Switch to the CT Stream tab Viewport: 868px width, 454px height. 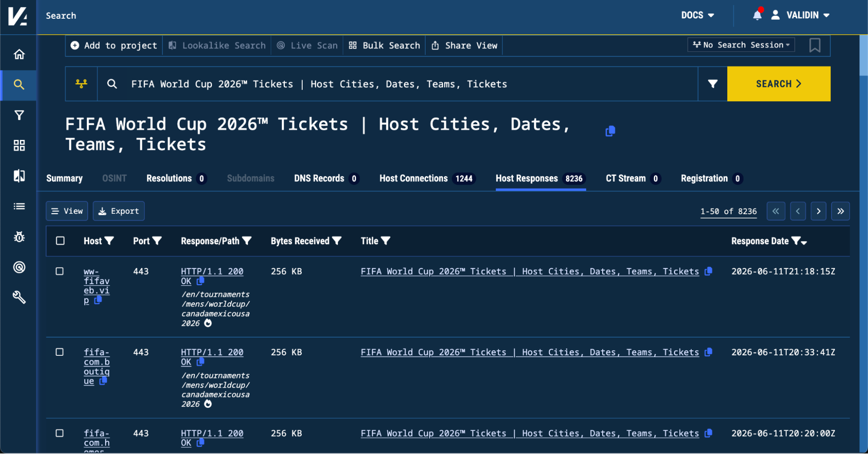(633, 179)
